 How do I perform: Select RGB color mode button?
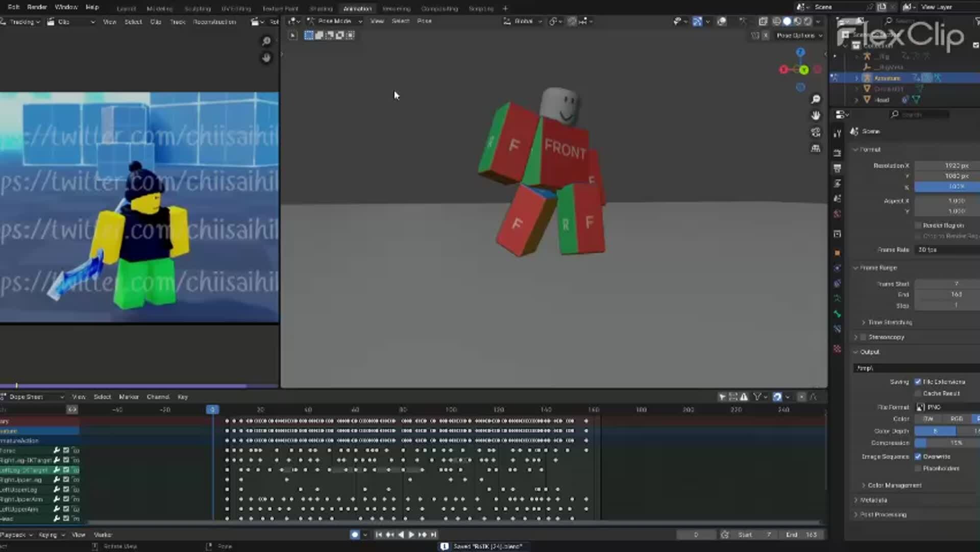click(956, 419)
